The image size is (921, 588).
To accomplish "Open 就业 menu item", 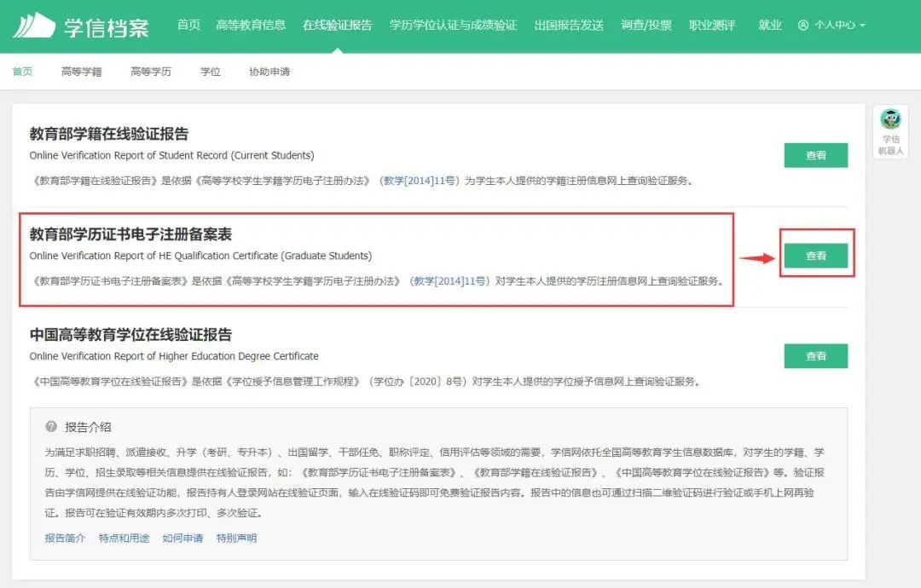I will [769, 26].
